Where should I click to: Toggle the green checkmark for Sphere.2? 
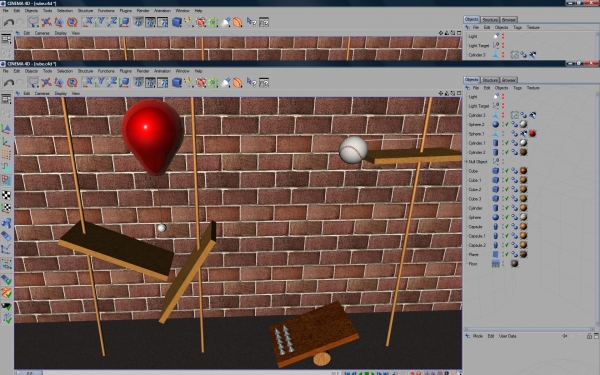tap(507, 124)
